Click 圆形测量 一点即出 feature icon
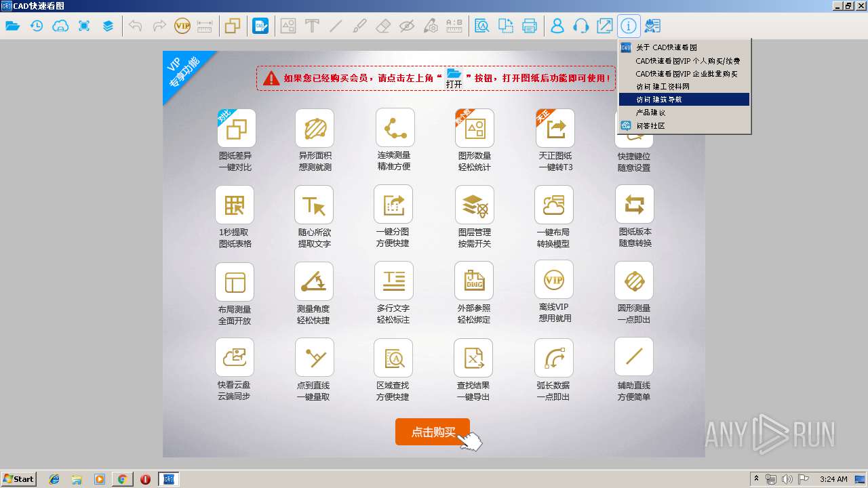The image size is (868, 488). click(634, 281)
